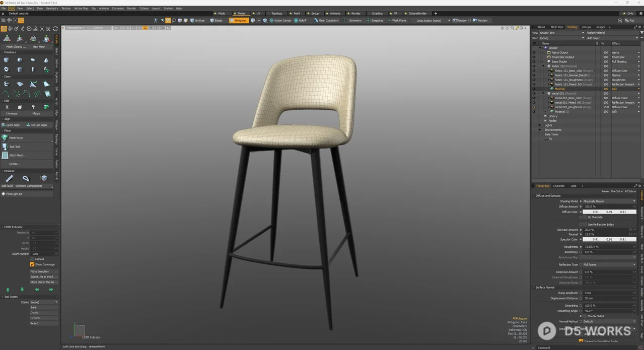
Task: Switch to the Mesh Ops tab
Action: pyautogui.click(x=557, y=27)
